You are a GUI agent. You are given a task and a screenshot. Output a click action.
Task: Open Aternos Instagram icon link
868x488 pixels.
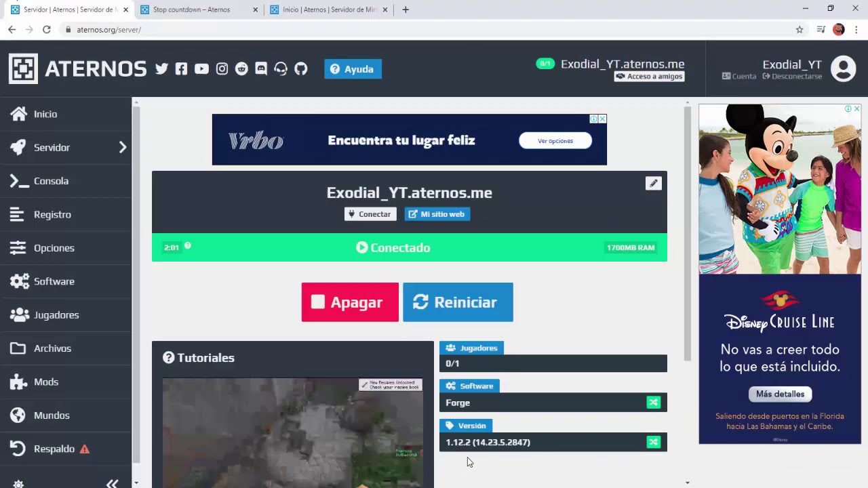coord(222,69)
